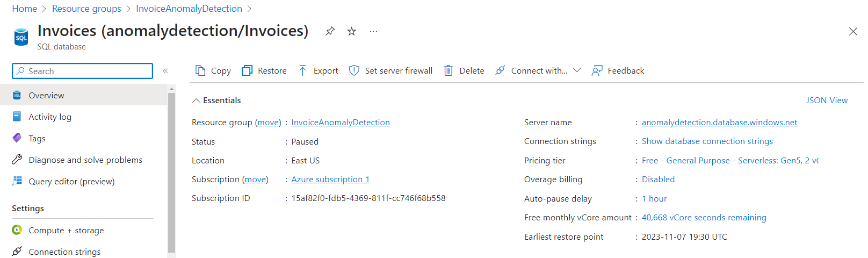Click the Query editor grid icon

pyautogui.click(x=17, y=181)
